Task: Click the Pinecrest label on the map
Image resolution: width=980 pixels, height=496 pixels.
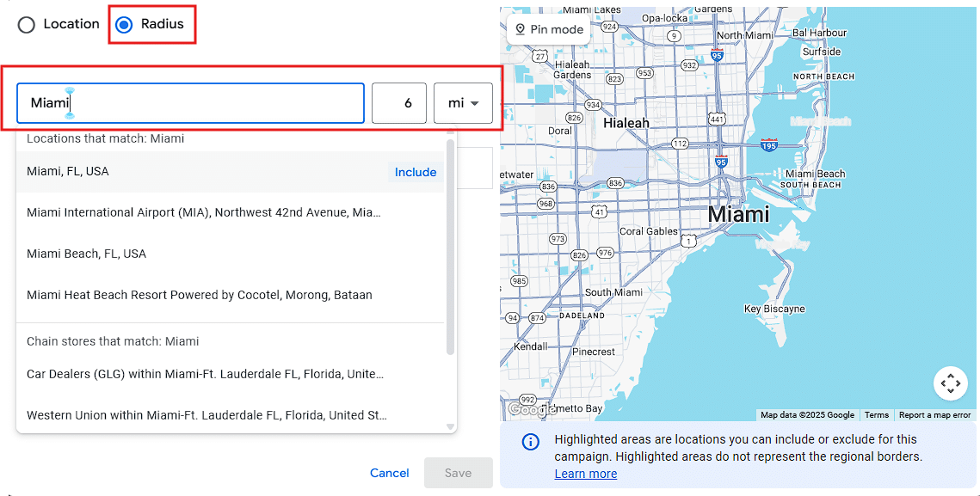Action: coord(594,352)
